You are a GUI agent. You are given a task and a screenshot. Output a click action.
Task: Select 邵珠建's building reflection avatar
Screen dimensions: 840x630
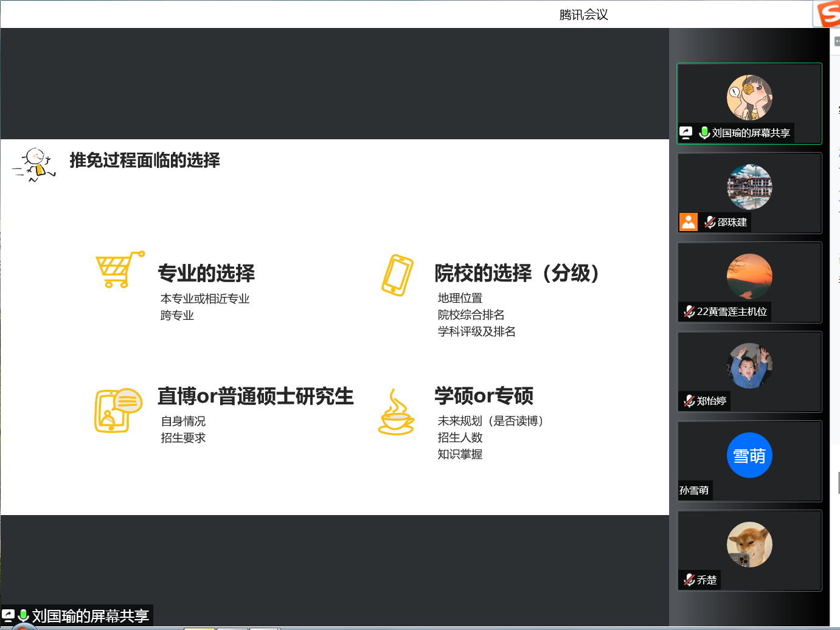[x=749, y=187]
